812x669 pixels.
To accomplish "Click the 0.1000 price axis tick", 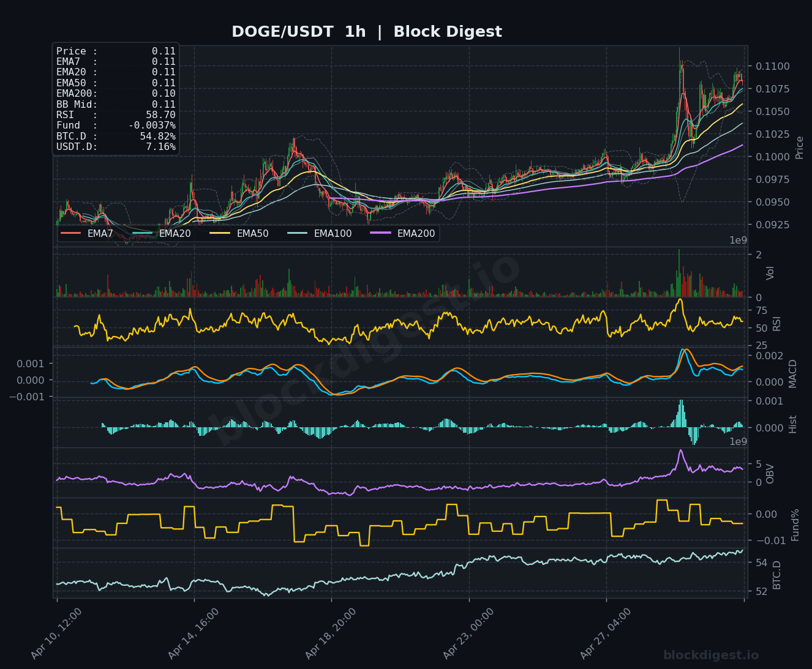I will tap(773, 157).
